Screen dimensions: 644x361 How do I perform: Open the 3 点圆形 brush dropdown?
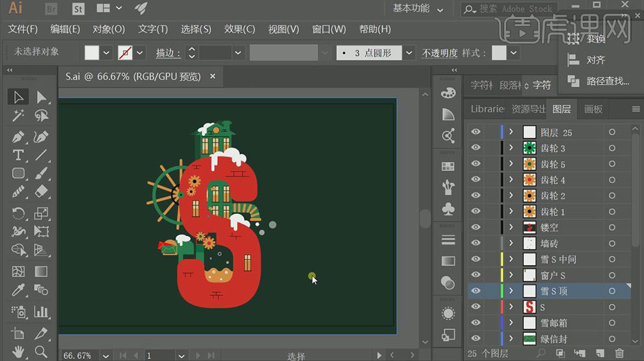tap(409, 53)
